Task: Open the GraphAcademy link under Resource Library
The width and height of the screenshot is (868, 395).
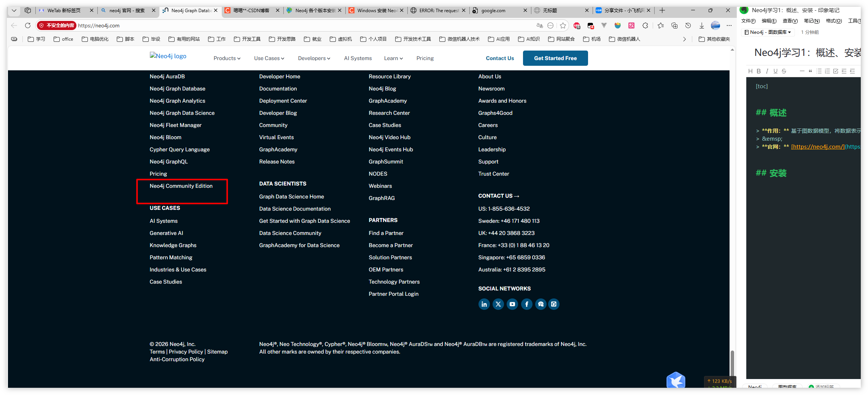Action: tap(388, 101)
